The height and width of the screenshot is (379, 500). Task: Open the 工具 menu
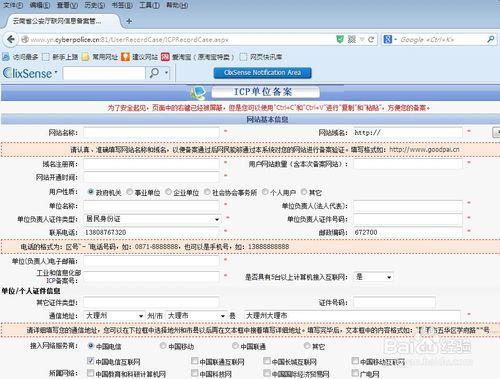149,5
